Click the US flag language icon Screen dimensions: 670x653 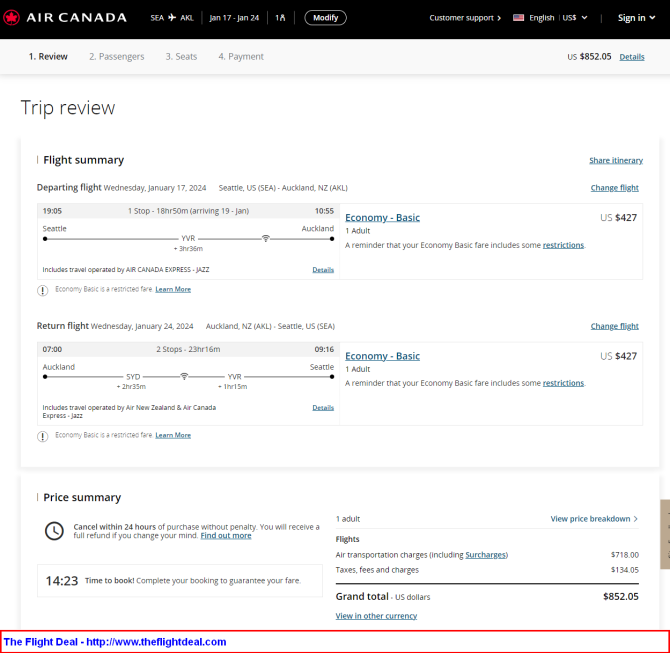click(518, 18)
